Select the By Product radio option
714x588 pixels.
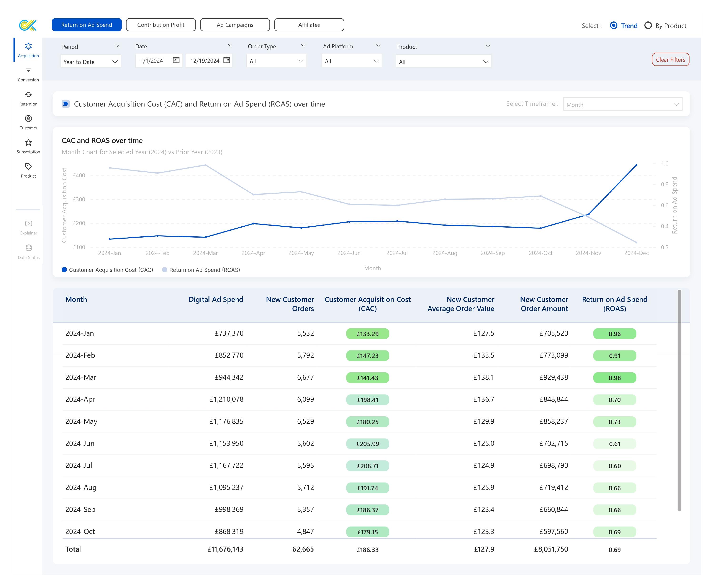[x=648, y=25]
